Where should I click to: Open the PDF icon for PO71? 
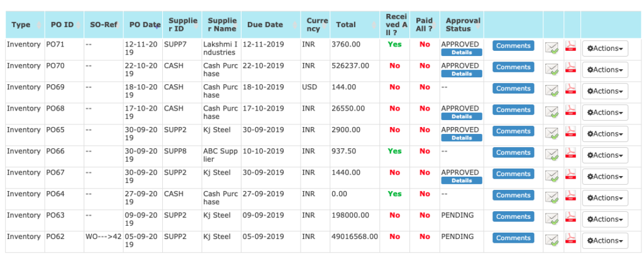click(570, 46)
